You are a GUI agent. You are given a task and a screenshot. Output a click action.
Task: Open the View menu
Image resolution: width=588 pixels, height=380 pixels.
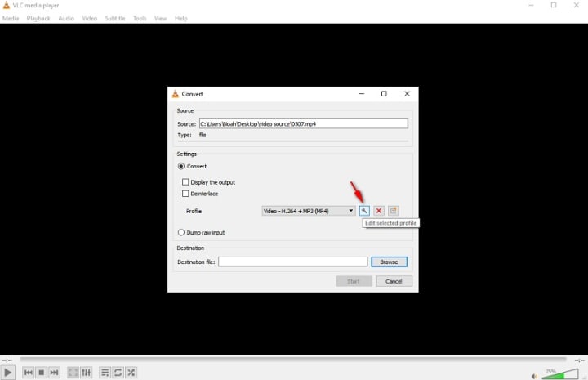161,18
